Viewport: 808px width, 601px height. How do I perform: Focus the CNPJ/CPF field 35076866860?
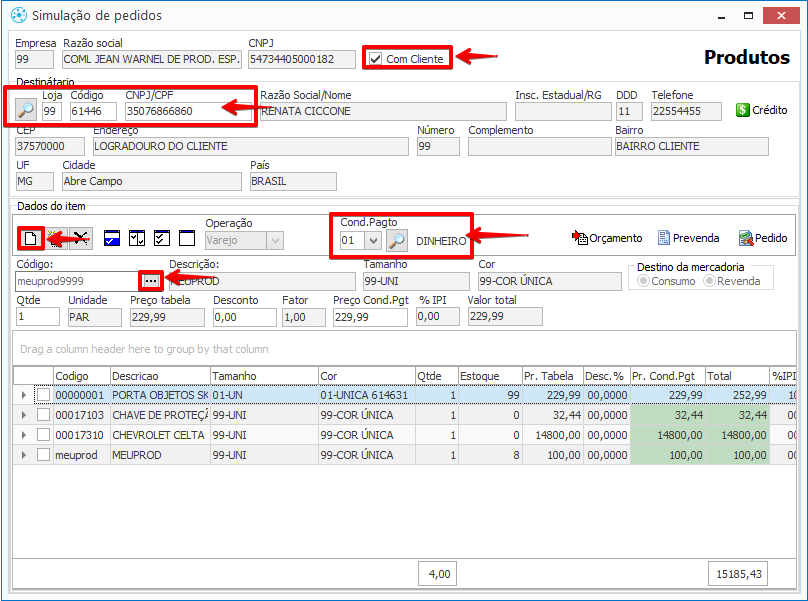point(189,111)
